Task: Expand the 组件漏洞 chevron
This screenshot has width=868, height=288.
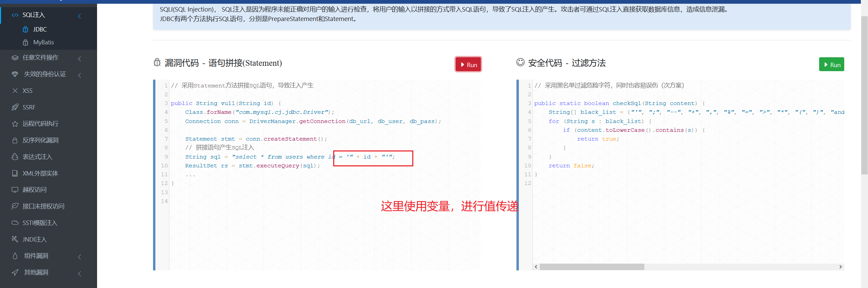Action: click(79, 257)
